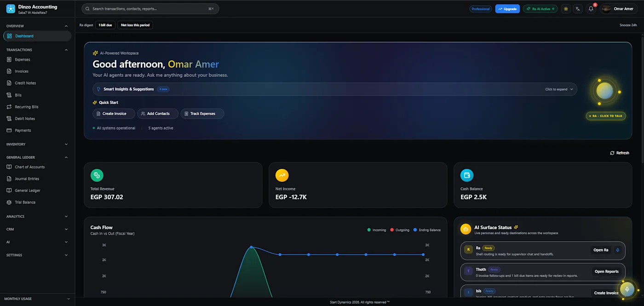This screenshot has width=644, height=306.
Task: Click the Credit Notes sidebar icon
Action: pos(9,83)
